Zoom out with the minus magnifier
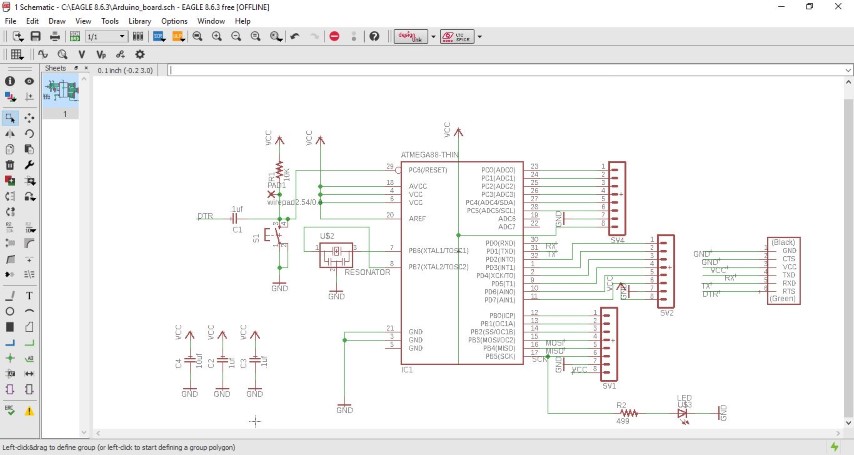854x455 pixels. pos(236,37)
